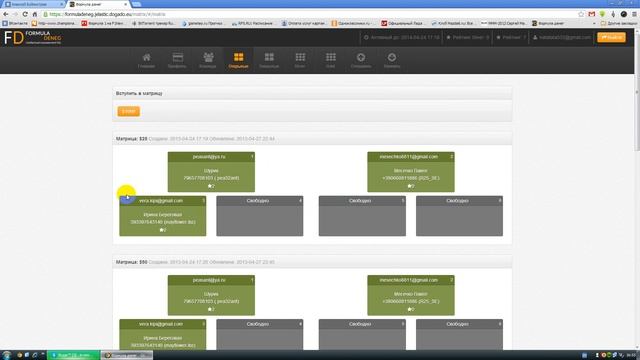640x360 pixels.
Task: Click free slot 4 (Свободно) in $50 matrix
Action: point(260,334)
